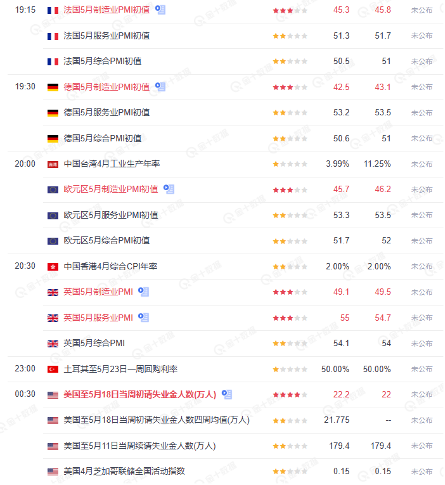Click star rating of 英国5月服务业PMI

tap(290, 318)
